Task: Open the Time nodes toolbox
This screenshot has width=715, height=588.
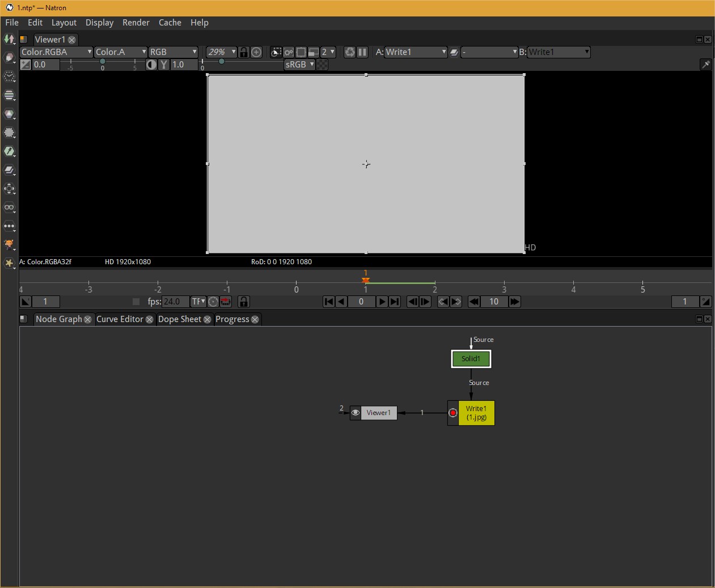Action: tap(9, 77)
